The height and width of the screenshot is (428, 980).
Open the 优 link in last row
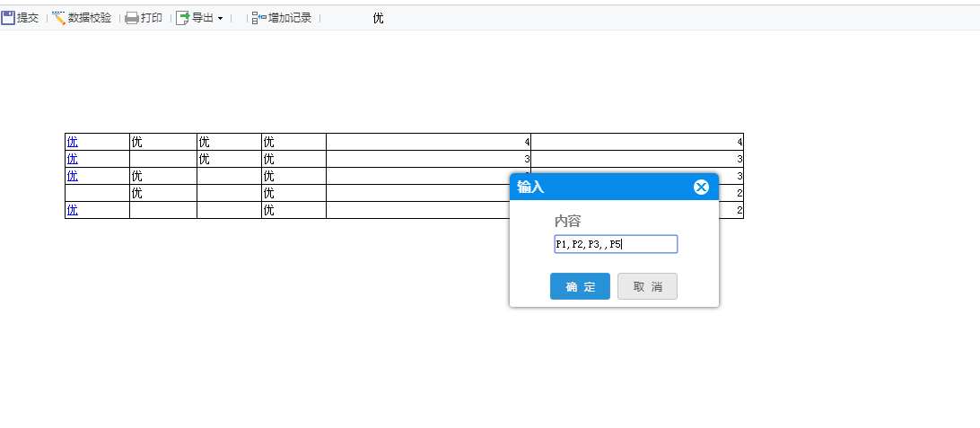pos(73,211)
